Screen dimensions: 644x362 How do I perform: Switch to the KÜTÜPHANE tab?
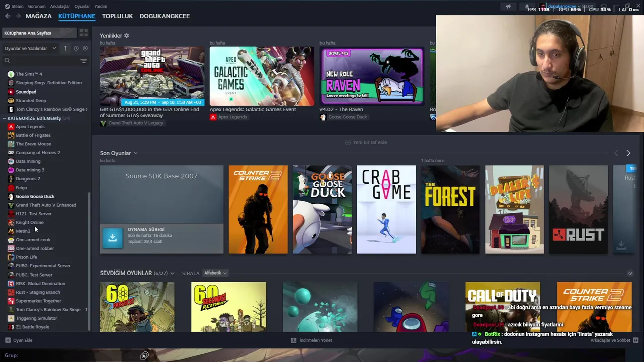(x=76, y=16)
